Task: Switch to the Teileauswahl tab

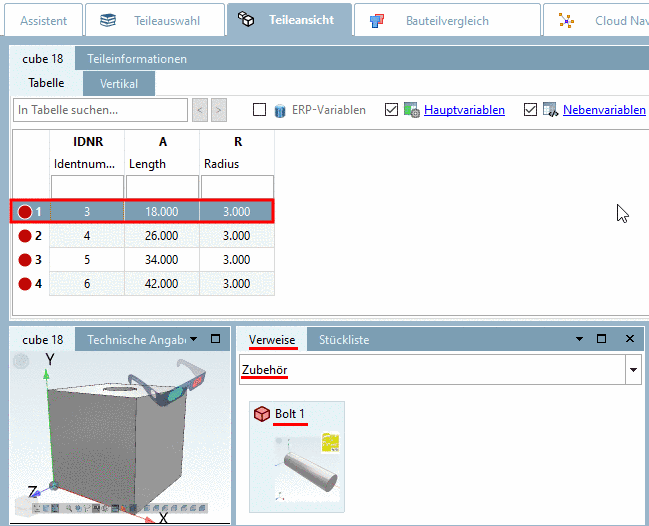Action: [x=155, y=20]
